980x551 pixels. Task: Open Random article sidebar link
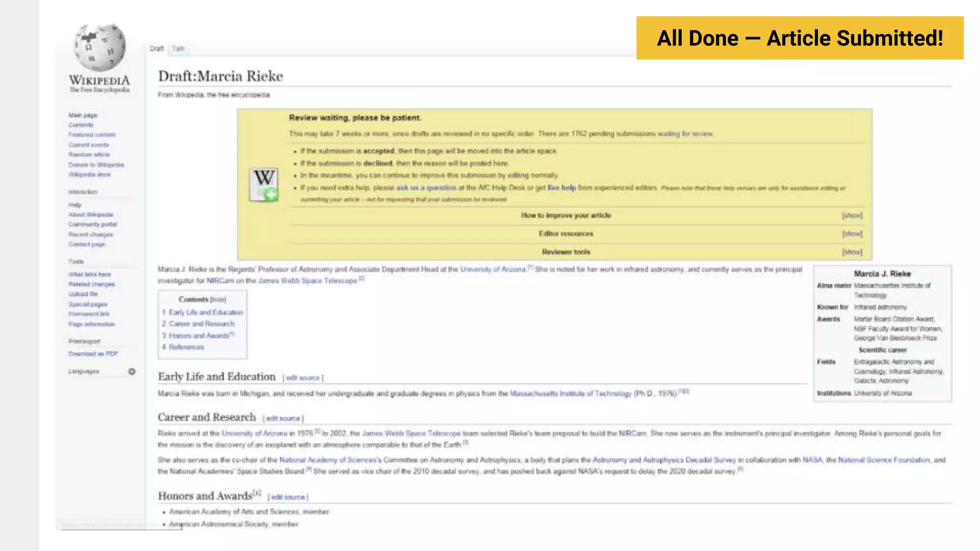pos(89,154)
